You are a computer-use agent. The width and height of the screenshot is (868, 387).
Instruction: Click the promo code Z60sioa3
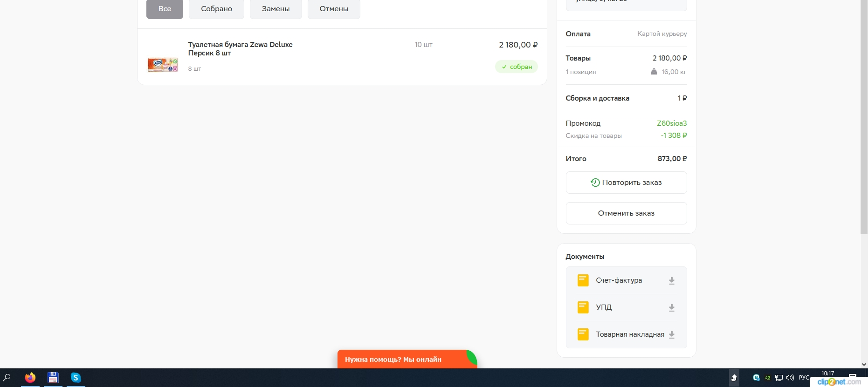(672, 123)
